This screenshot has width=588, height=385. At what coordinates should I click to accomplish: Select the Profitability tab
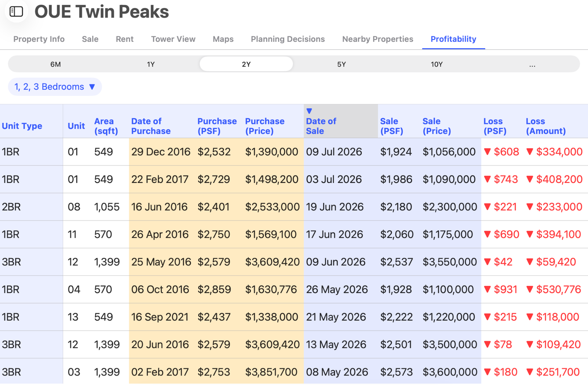pyautogui.click(x=453, y=39)
